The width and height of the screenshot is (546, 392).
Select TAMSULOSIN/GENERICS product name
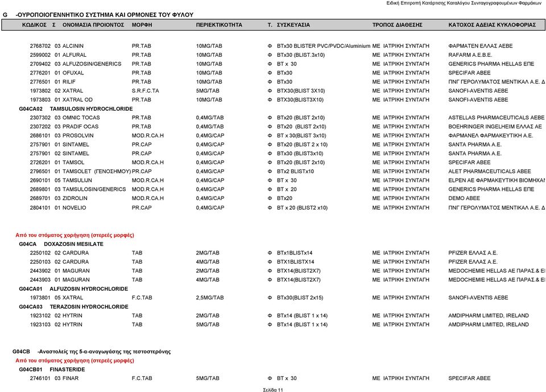(94, 189)
